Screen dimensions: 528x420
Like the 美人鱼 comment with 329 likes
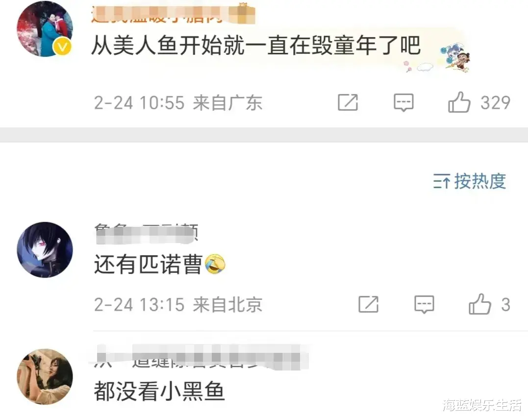[459, 102]
